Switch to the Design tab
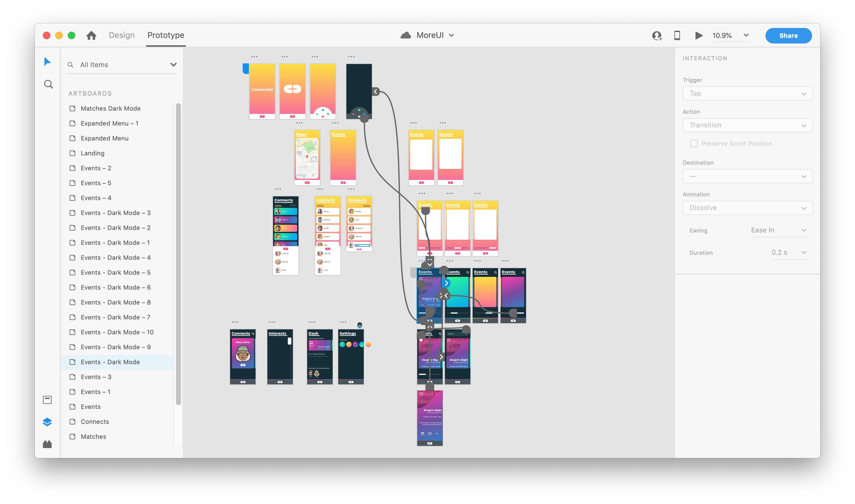Screen dimensions: 855x504 [121, 35]
